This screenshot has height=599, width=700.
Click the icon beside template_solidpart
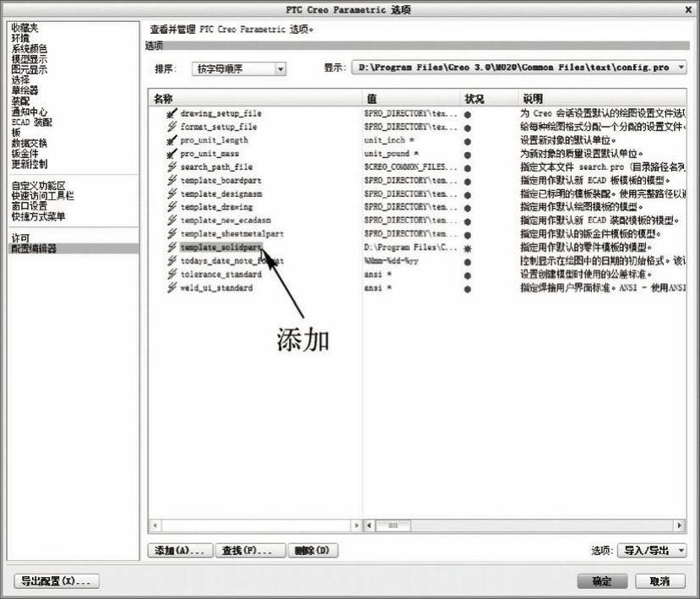tap(171, 247)
